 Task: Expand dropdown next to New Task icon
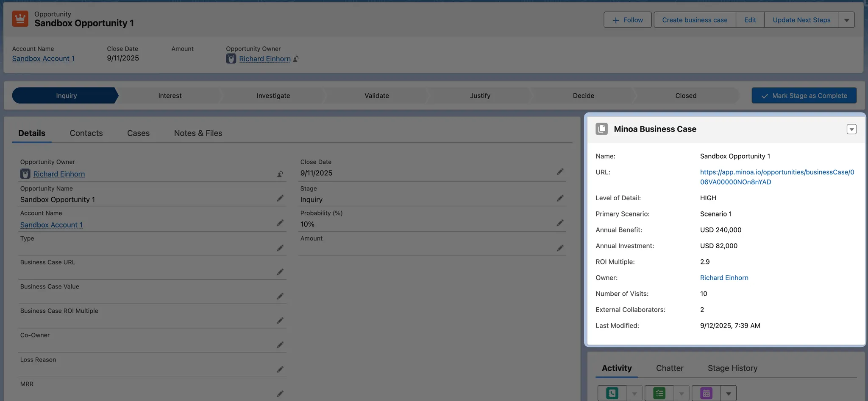[x=682, y=393]
